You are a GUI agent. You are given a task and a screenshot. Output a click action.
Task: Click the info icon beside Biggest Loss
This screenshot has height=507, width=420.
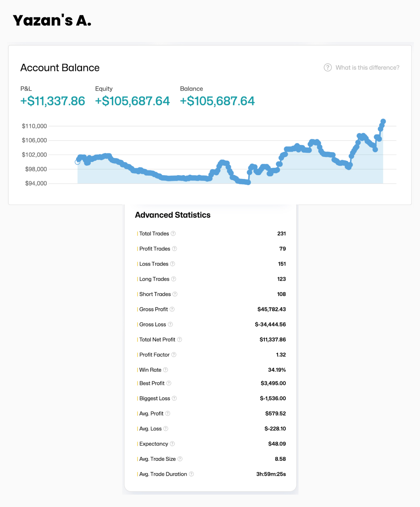pyautogui.click(x=174, y=399)
